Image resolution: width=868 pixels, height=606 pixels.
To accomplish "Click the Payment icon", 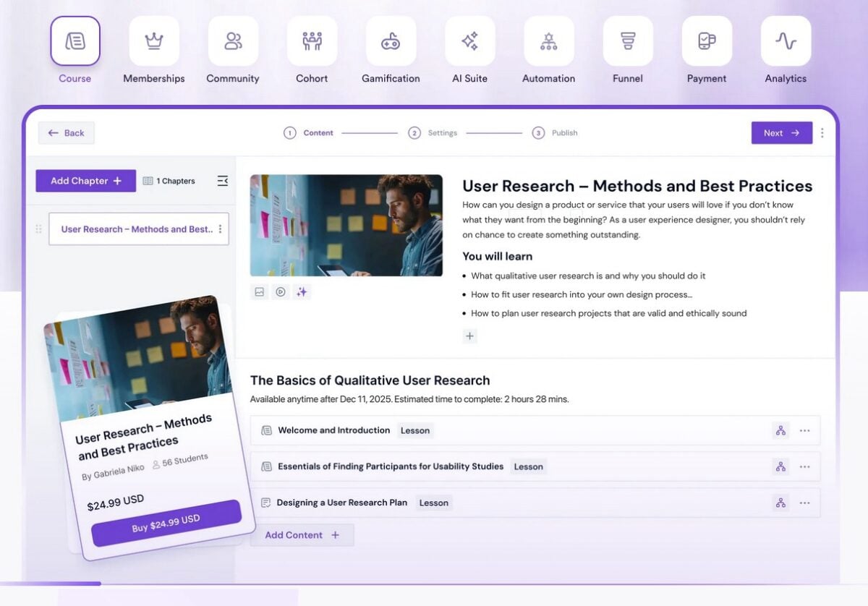I will click(707, 41).
